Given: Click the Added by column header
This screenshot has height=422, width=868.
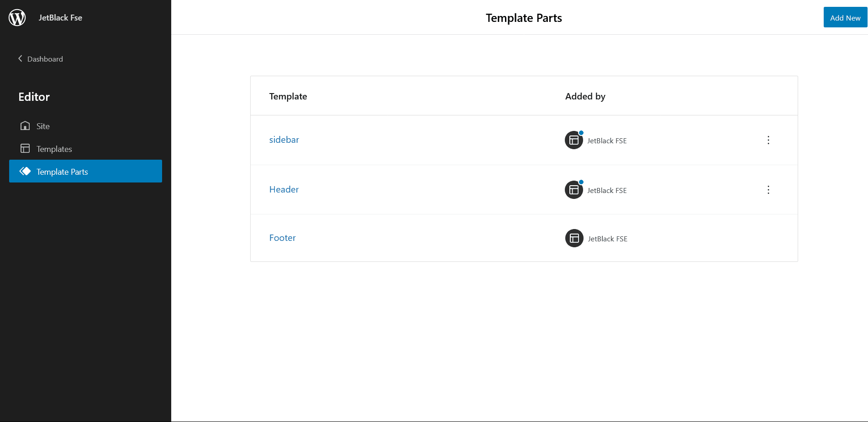Looking at the screenshot, I should pos(585,96).
